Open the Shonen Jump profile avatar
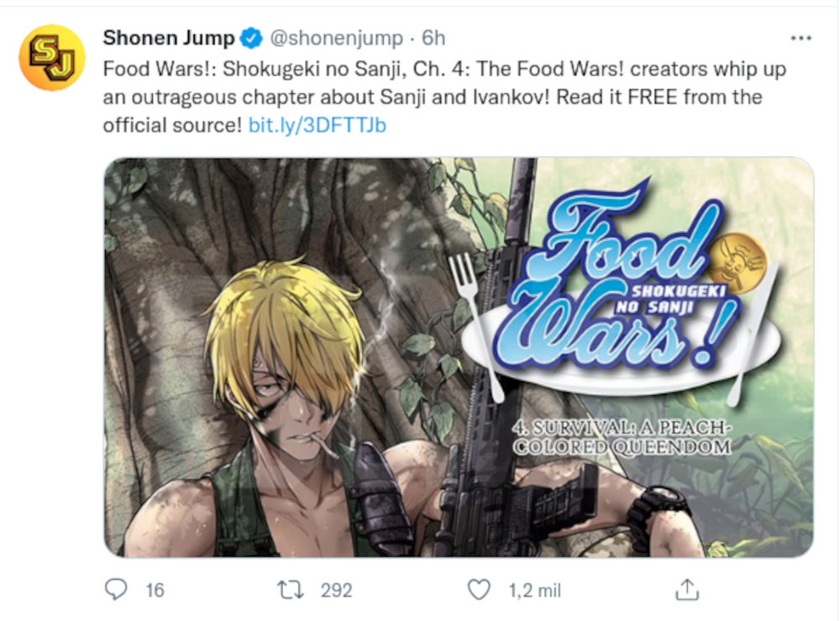 [x=52, y=57]
